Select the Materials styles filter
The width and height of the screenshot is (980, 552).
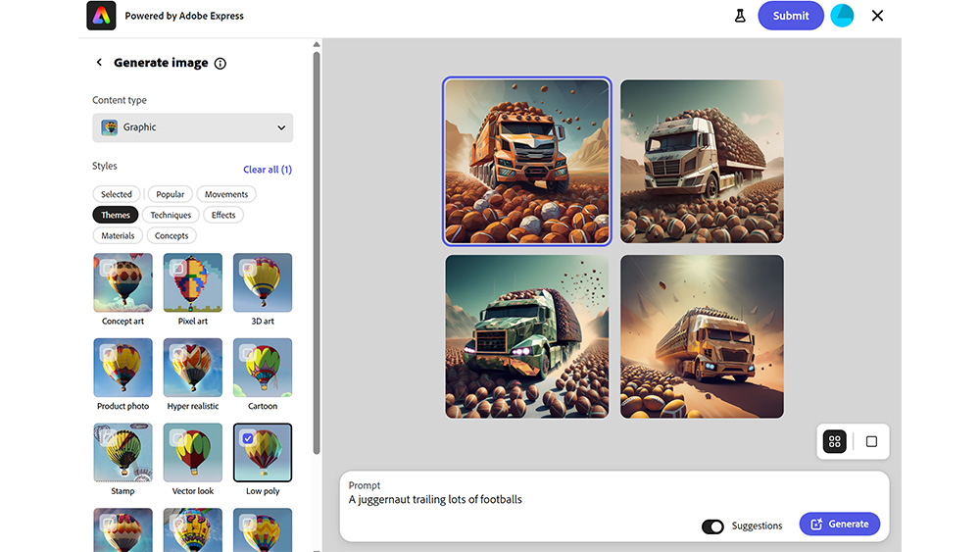pos(118,235)
